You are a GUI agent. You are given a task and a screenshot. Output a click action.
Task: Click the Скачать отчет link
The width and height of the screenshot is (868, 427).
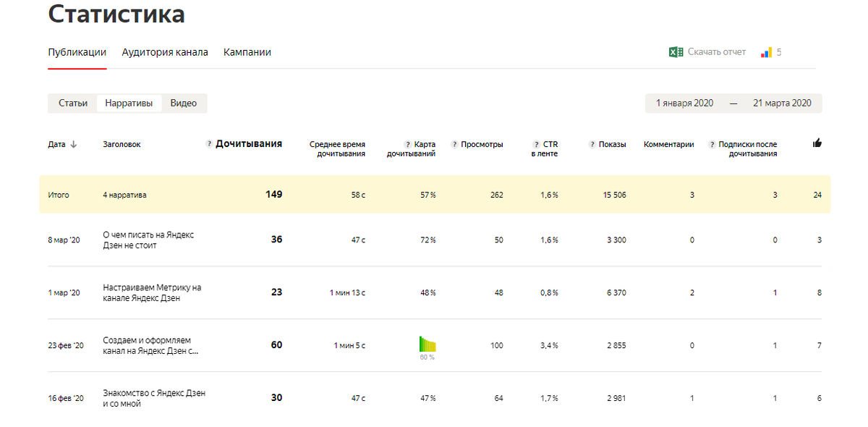coord(716,52)
